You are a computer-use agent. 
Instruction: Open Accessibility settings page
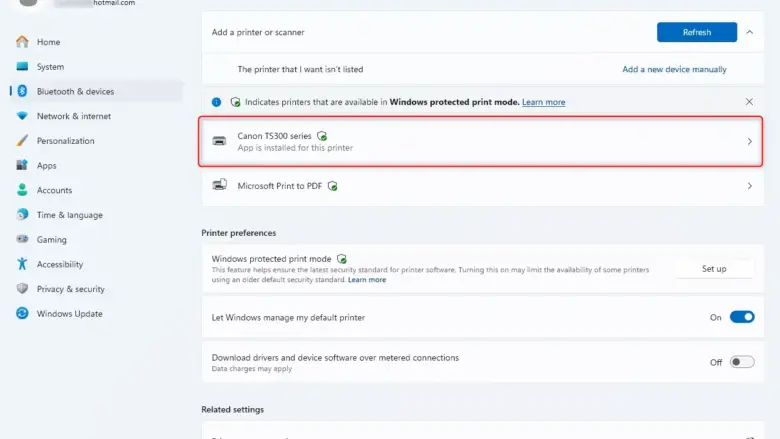60,264
